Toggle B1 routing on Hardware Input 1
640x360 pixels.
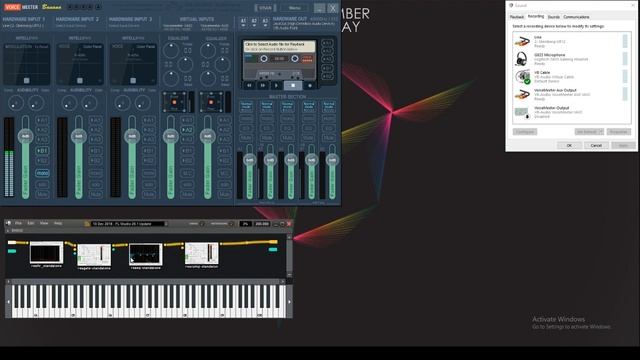tap(42, 151)
